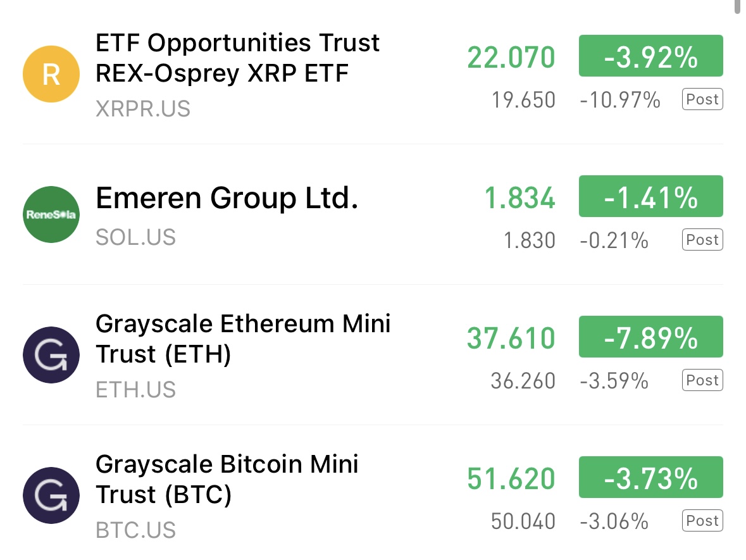Toggle the -7.89% change display badge
Viewport: 746px width, 560px height.
[650, 339]
